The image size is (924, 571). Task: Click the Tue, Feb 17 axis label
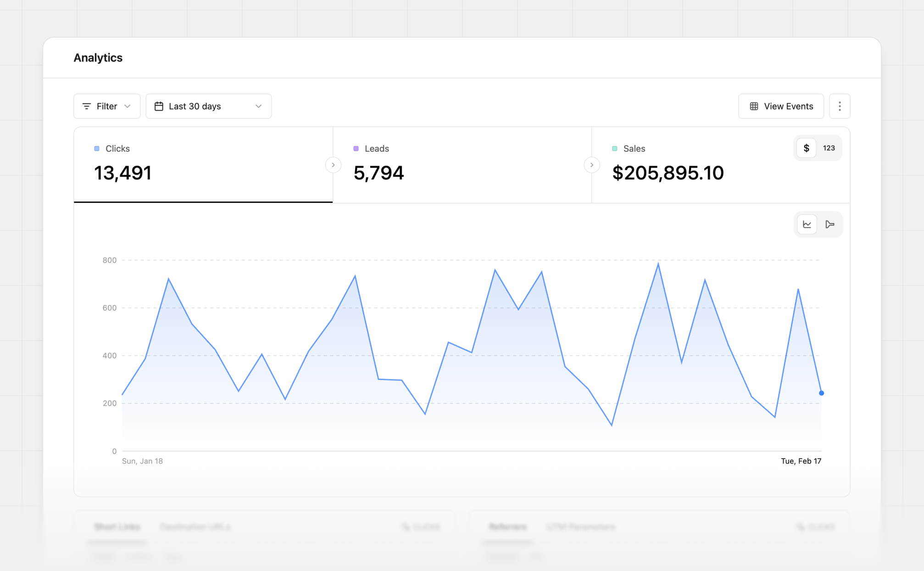coord(801,461)
